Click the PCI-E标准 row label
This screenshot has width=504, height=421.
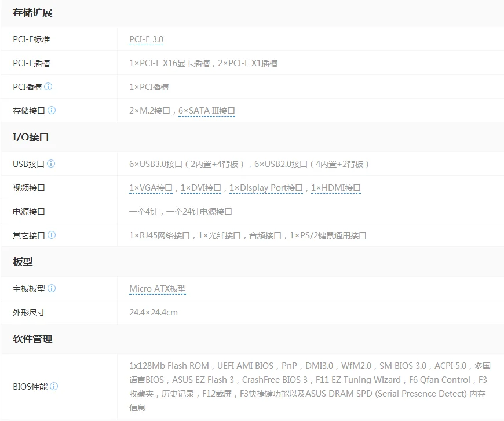[31, 39]
